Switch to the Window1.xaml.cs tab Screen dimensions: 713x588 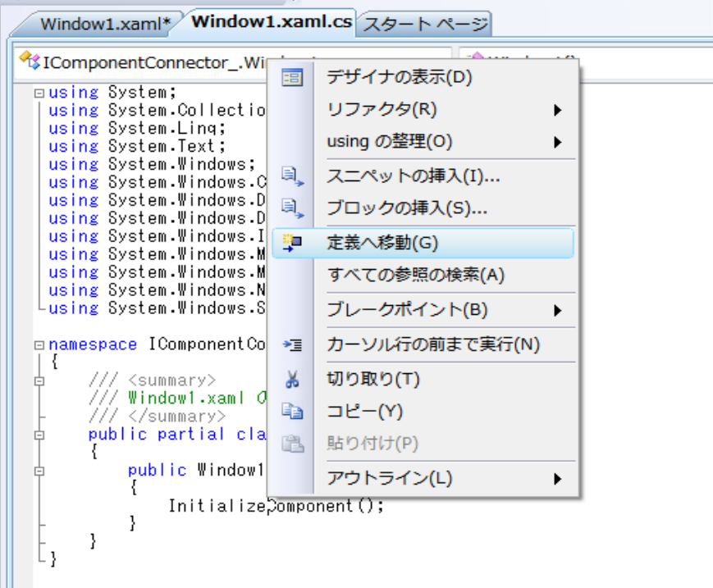[272, 22]
